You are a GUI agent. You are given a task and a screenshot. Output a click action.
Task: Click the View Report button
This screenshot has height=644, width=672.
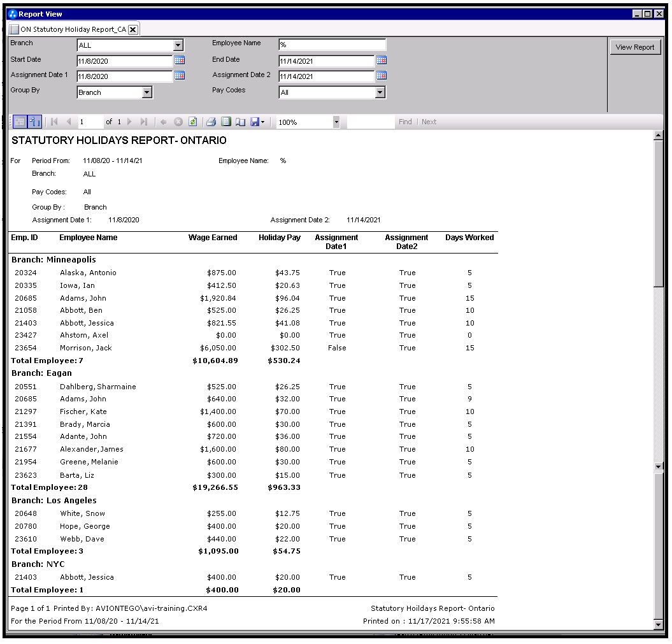[634, 47]
